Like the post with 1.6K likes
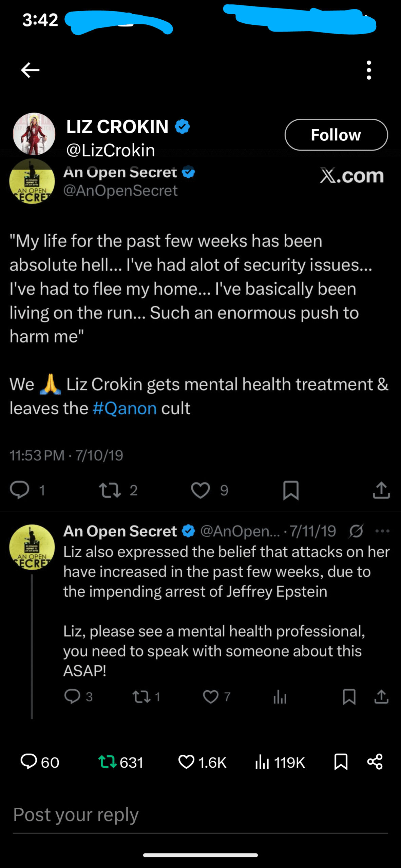This screenshot has width=401, height=868. click(186, 762)
